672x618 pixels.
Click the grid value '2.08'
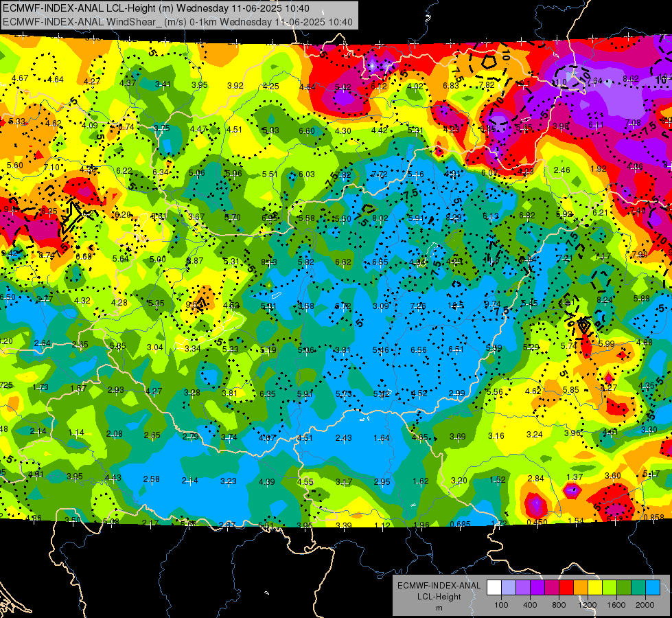point(114,433)
